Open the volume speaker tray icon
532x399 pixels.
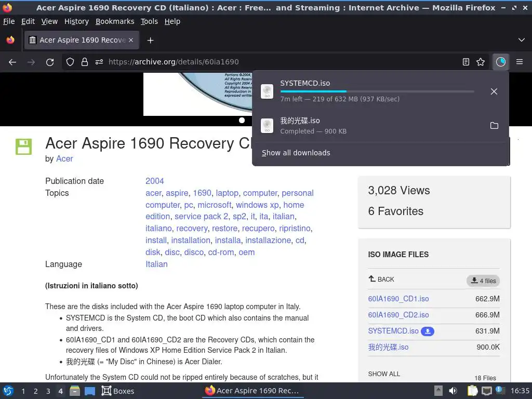pos(453,391)
